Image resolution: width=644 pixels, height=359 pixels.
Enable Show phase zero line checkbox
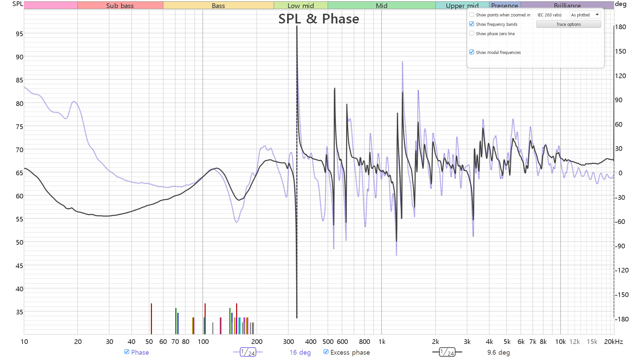click(x=472, y=34)
